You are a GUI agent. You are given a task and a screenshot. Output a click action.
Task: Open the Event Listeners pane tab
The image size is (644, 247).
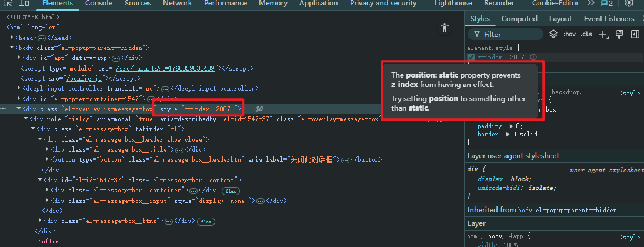coord(609,19)
